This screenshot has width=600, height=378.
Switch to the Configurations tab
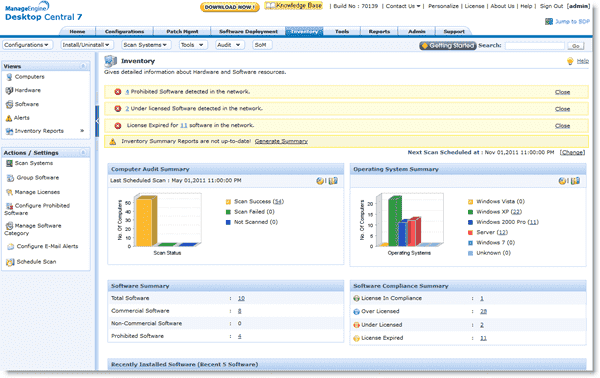tap(124, 32)
